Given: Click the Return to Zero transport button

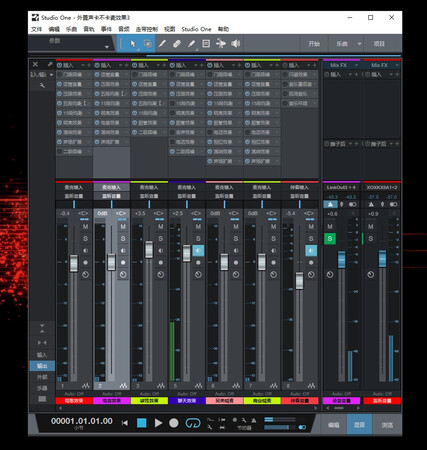Looking at the screenshot, I should click(125, 423).
